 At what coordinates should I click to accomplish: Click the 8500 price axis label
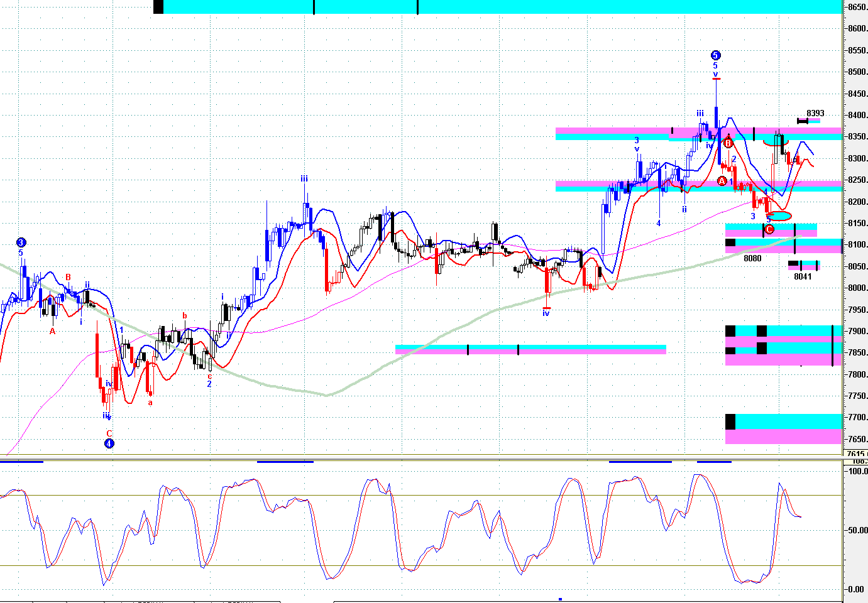[857, 72]
